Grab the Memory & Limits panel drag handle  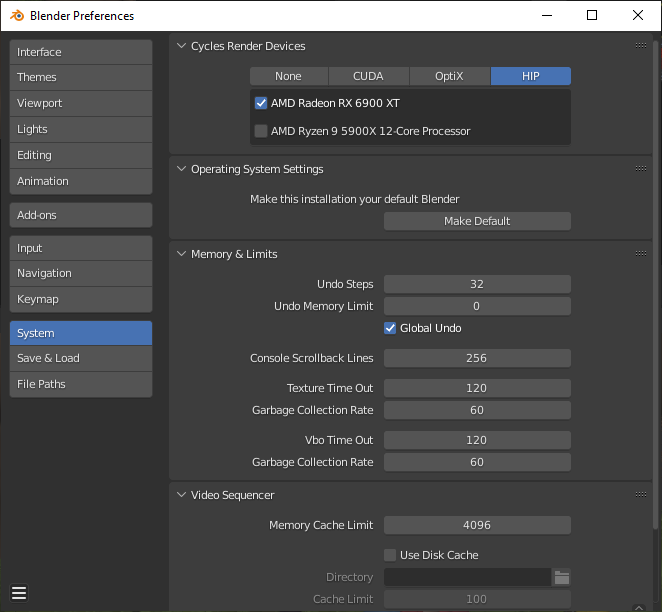pos(641,254)
